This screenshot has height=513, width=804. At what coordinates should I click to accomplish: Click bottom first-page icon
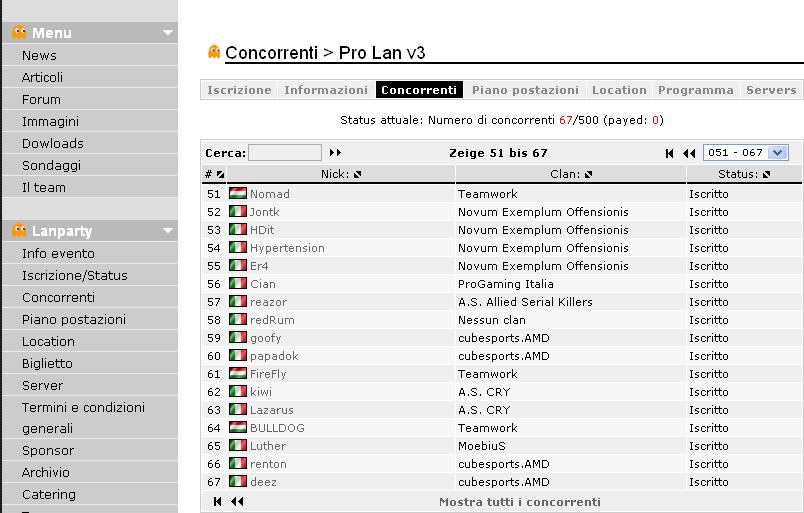(218, 502)
